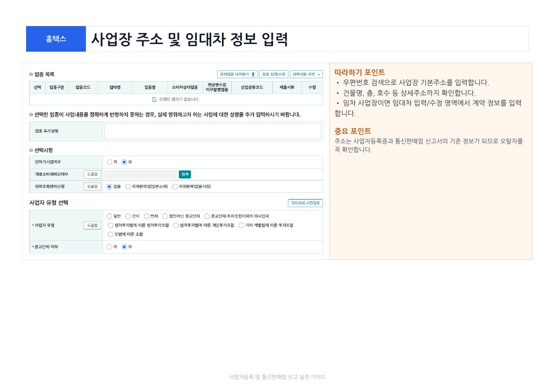Select 의제판매업(음식점) radio option
The height and width of the screenshot is (392, 555).
pos(175,186)
